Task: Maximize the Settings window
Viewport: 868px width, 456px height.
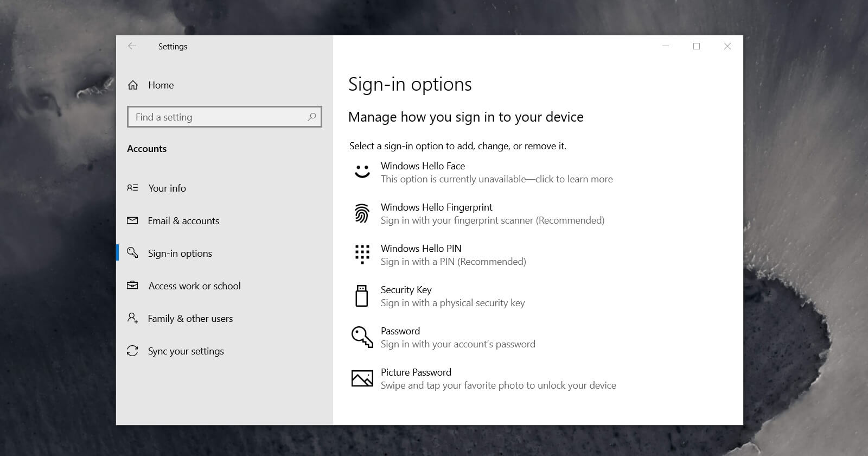Action: click(697, 47)
